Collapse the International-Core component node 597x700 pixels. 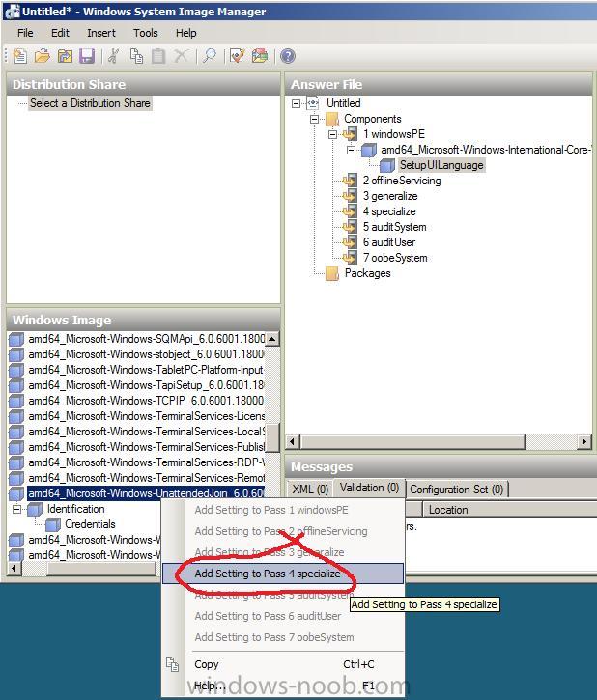pyautogui.click(x=352, y=150)
